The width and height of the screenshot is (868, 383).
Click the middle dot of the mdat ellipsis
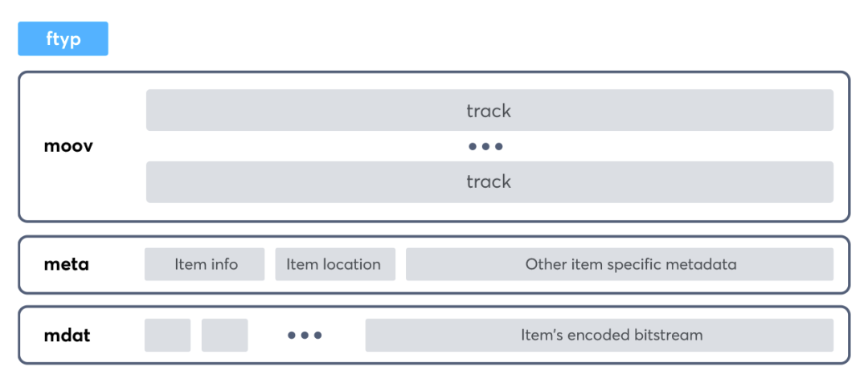(x=305, y=335)
